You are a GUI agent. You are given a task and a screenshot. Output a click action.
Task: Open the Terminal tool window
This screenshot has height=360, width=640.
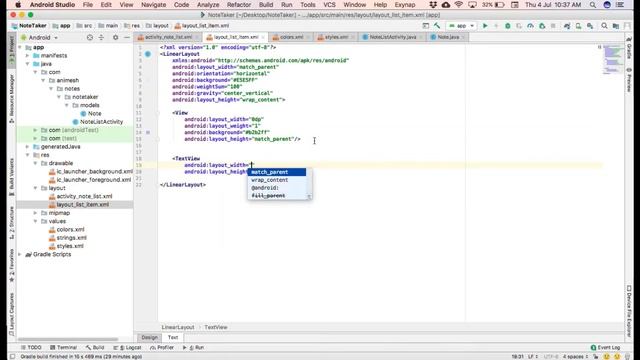point(64,347)
